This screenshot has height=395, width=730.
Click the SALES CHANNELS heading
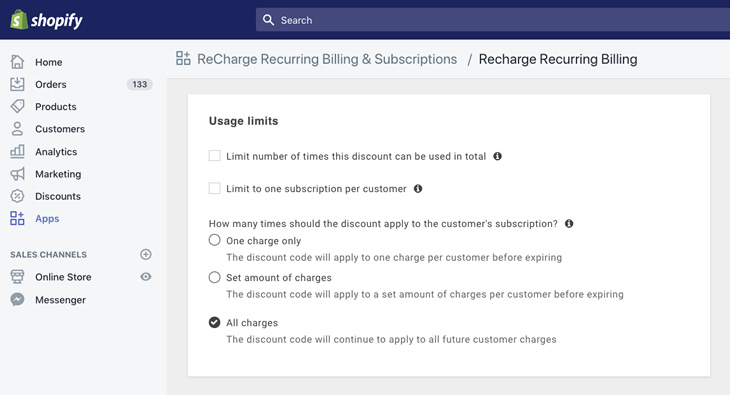tap(48, 255)
